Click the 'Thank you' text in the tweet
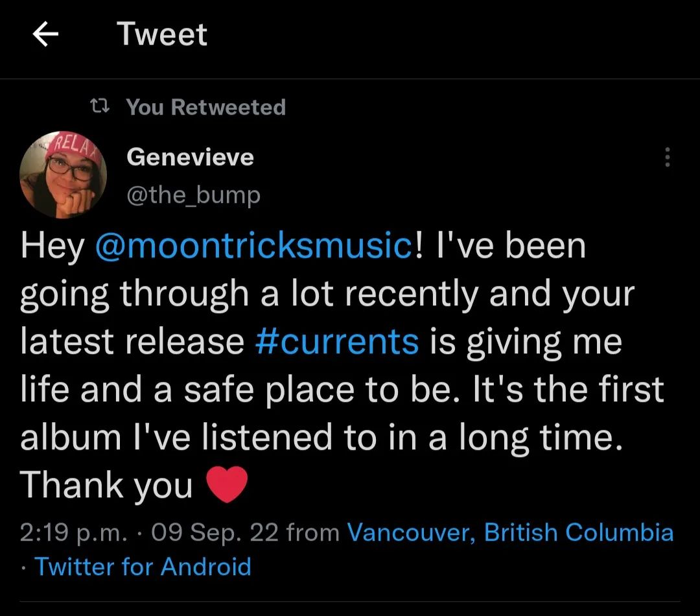Screen dimensions: 700x616 point(107,485)
